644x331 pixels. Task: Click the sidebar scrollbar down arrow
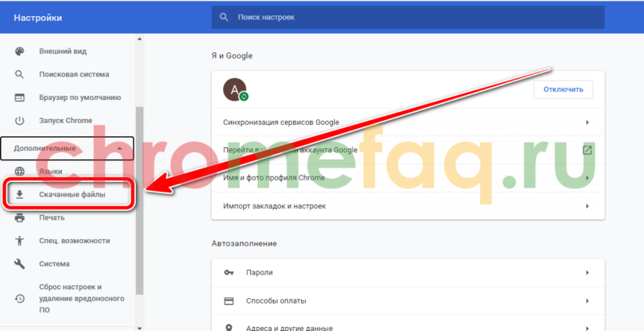139,328
